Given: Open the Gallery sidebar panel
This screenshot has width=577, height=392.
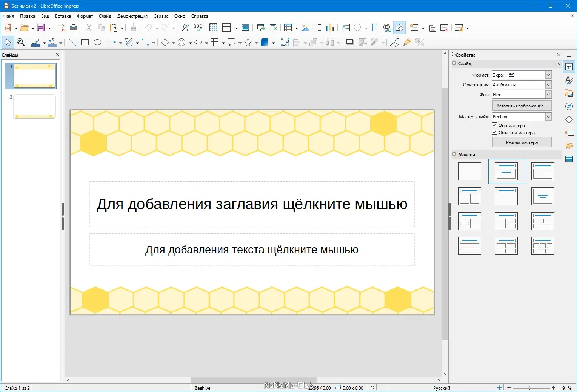Looking at the screenshot, I should (569, 93).
